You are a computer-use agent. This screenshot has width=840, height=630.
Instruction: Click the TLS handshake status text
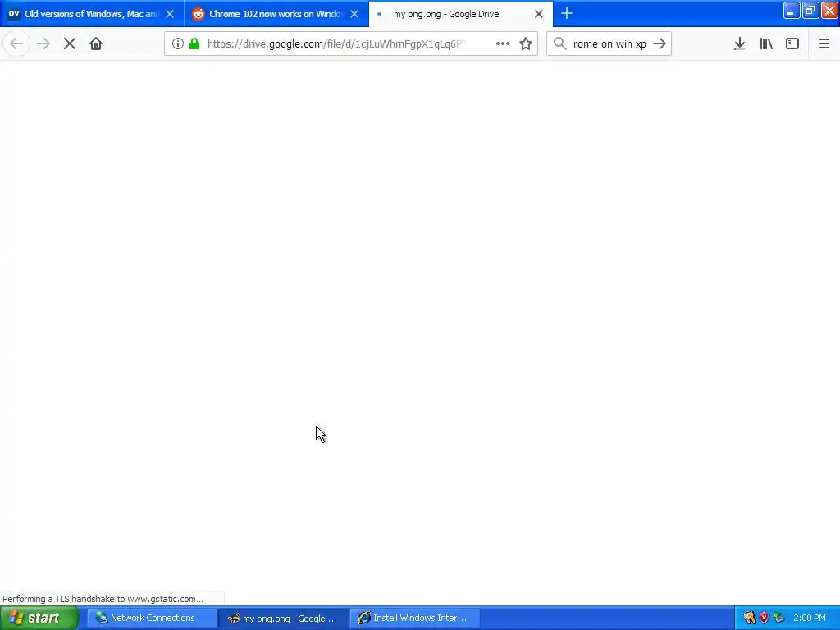pyautogui.click(x=103, y=599)
